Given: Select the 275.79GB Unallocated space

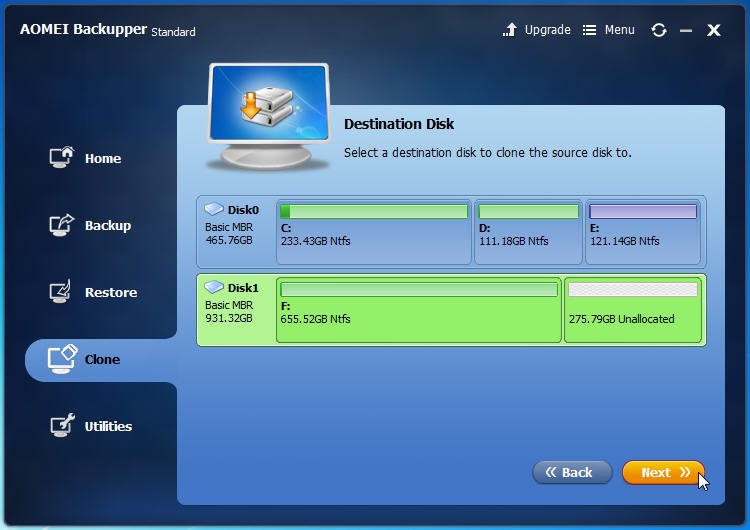Looking at the screenshot, I should (x=632, y=310).
